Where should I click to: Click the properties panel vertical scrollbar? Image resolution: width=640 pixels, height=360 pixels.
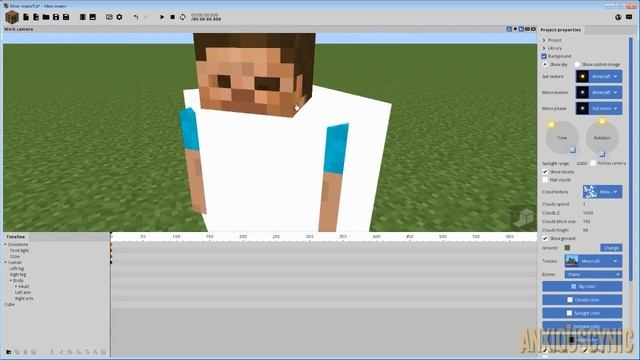coord(631,159)
